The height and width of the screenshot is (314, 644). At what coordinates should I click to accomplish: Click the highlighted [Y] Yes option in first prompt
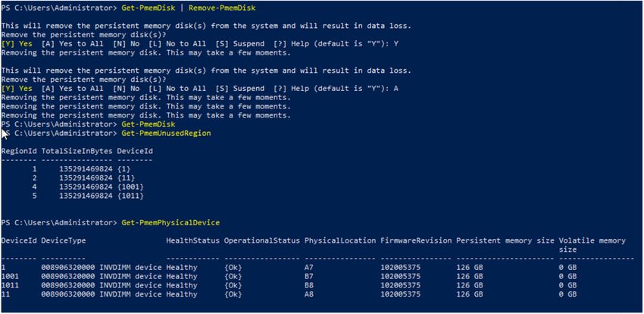click(17, 43)
